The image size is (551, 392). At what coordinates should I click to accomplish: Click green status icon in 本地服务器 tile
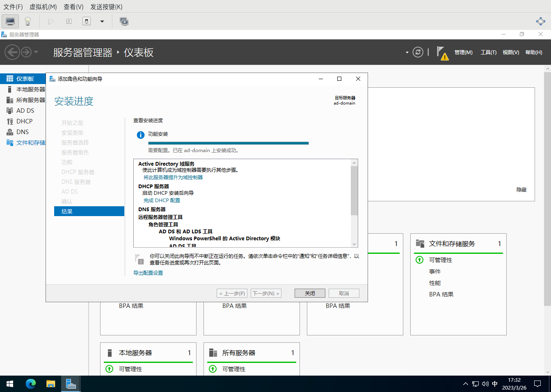[x=110, y=369]
